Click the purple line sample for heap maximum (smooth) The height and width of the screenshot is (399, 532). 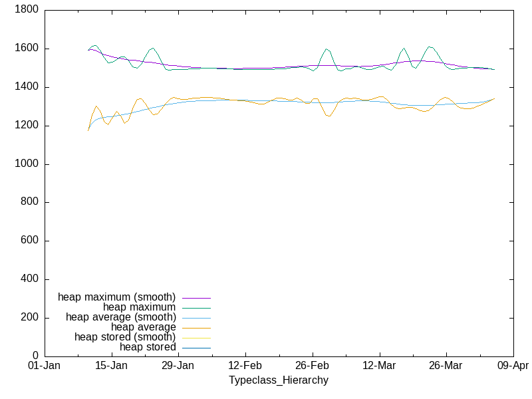[196, 297]
